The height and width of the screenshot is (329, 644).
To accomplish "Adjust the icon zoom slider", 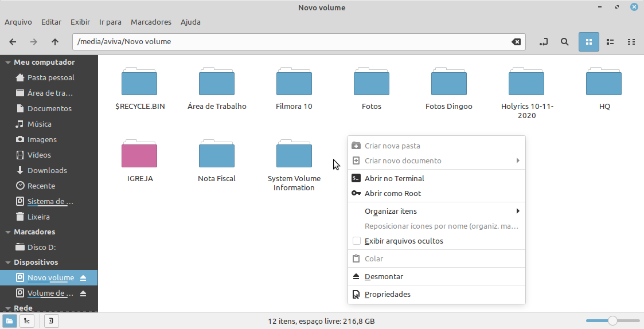I will [x=612, y=320].
